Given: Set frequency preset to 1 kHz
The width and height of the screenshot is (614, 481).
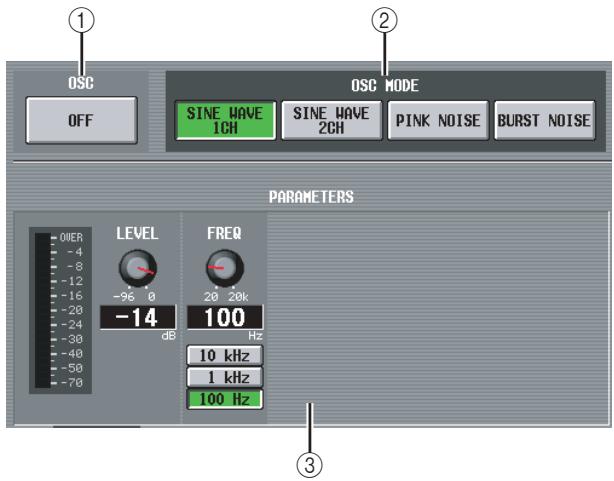Looking at the screenshot, I should point(225,377).
